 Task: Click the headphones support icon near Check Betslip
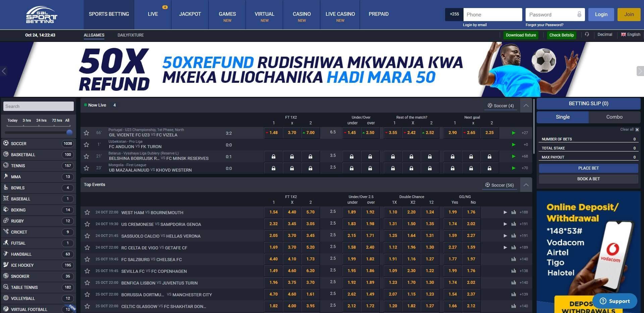click(587, 35)
